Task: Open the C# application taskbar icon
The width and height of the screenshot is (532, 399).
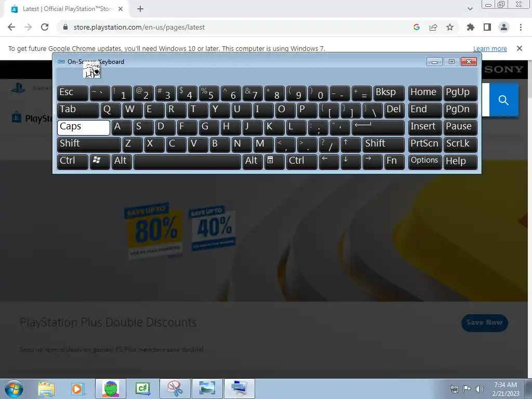Action: (x=143, y=389)
